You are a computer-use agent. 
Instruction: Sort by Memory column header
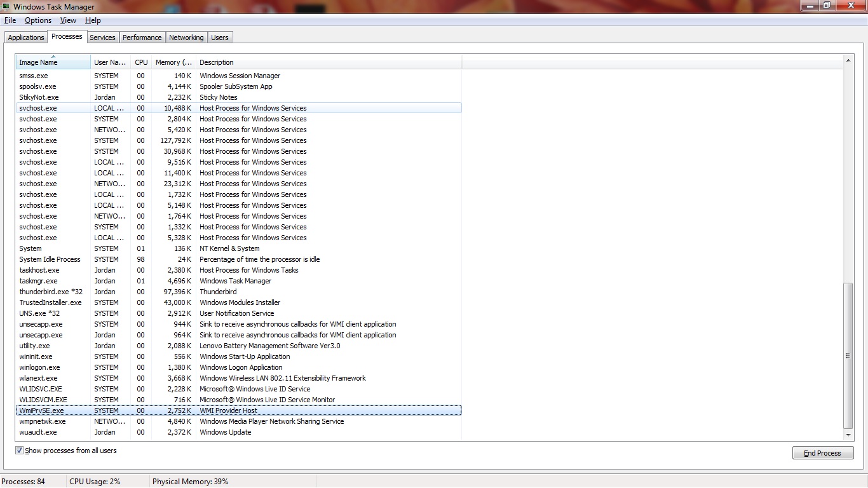(x=173, y=62)
